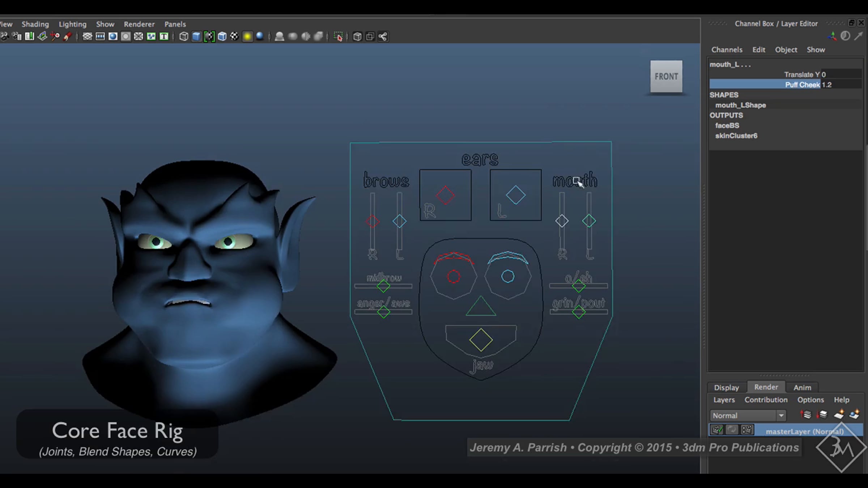Open the Panels dropdown menu

pos(175,24)
